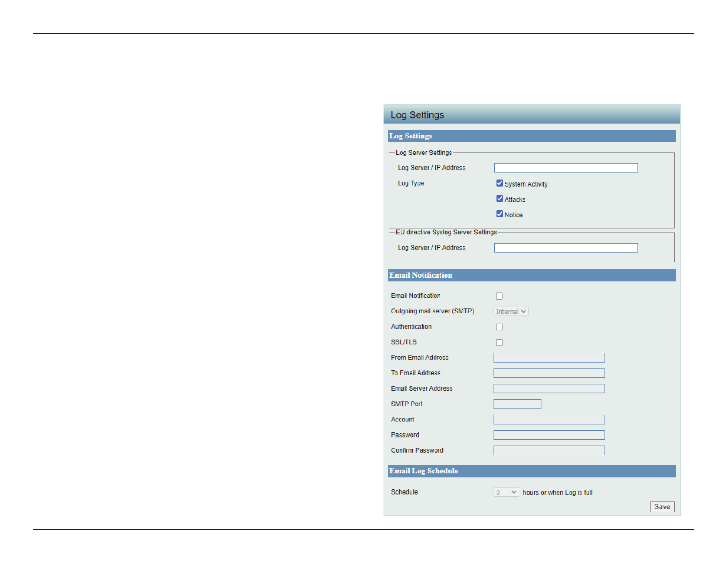Click the SMTP Port field
The width and height of the screenshot is (728, 563).
517,404
